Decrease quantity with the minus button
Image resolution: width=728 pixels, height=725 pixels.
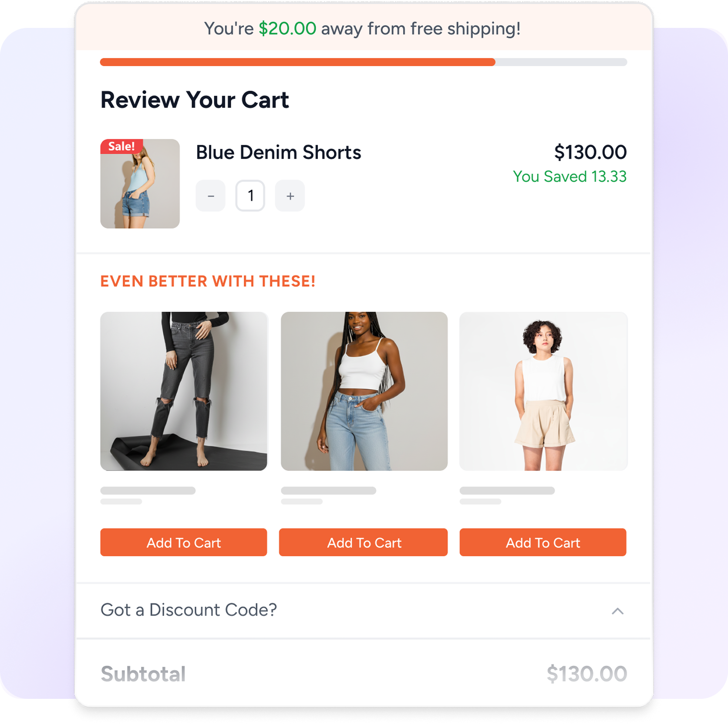210,196
